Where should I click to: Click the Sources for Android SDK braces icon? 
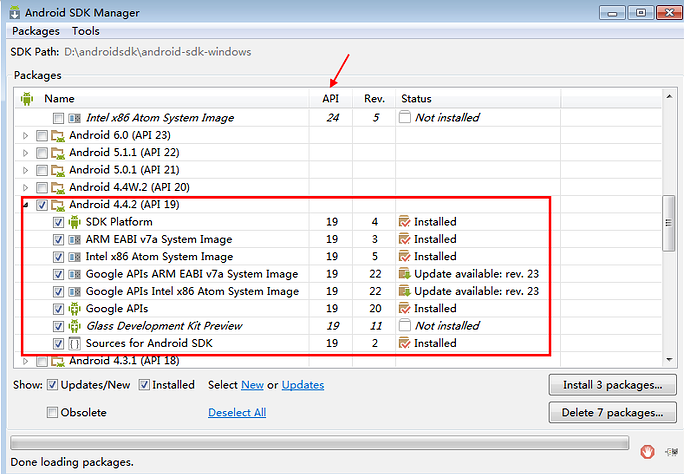pos(75,344)
